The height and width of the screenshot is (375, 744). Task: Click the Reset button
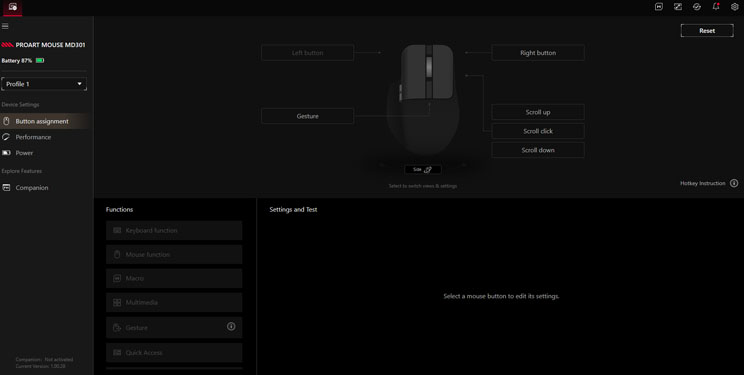[707, 30]
